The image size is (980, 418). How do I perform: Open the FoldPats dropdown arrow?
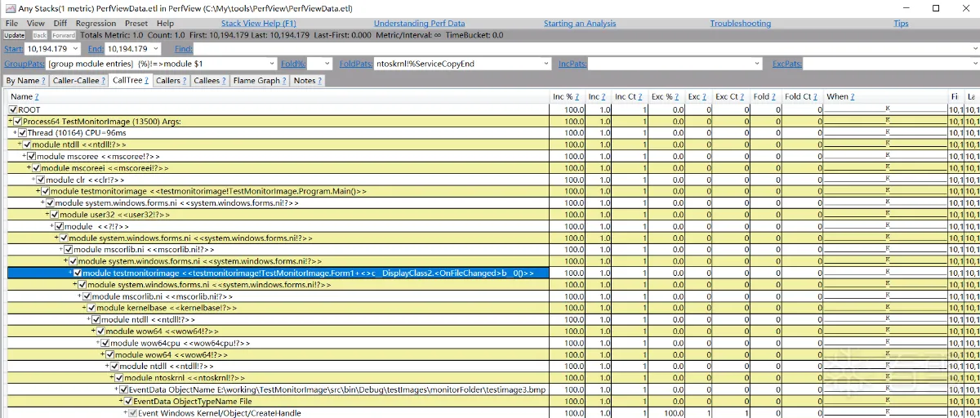tap(546, 64)
